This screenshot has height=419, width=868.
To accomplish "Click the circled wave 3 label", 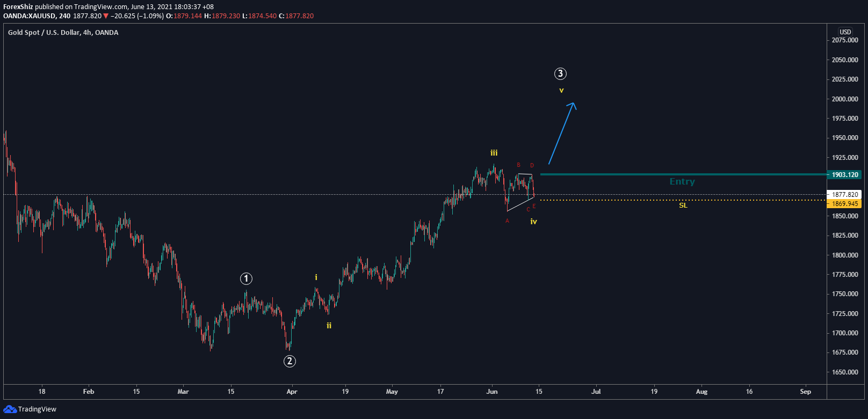I will pyautogui.click(x=560, y=73).
